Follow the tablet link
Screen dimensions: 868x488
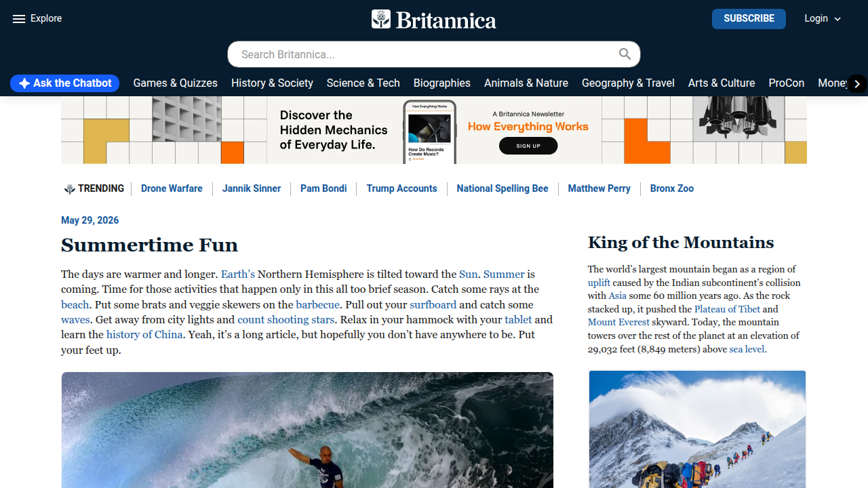click(518, 319)
